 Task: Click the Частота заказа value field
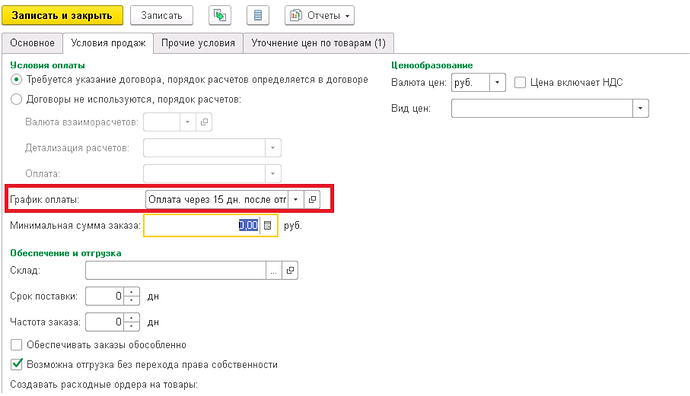[105, 322]
